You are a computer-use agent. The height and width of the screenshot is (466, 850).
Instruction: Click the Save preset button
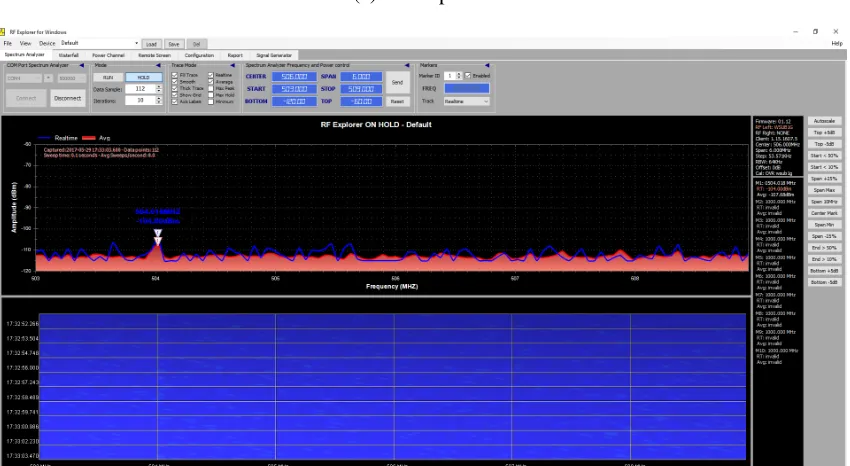[x=173, y=44]
